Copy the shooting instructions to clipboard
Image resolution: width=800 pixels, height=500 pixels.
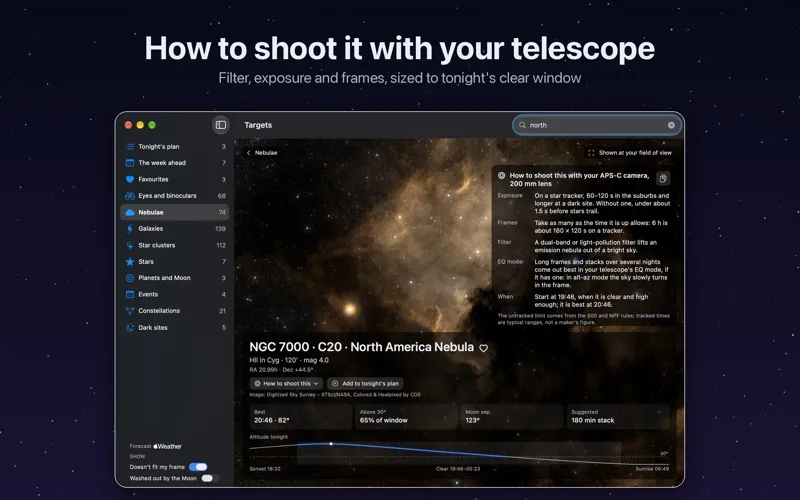(663, 179)
